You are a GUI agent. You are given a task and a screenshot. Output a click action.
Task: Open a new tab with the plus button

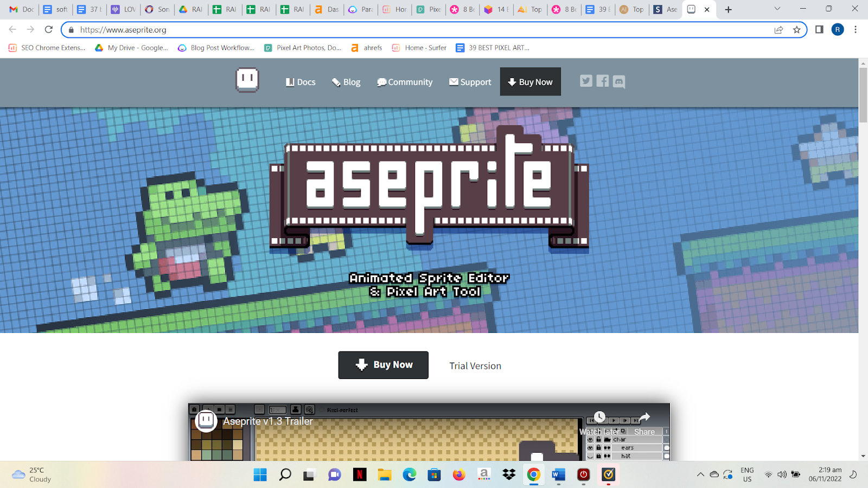(x=728, y=9)
